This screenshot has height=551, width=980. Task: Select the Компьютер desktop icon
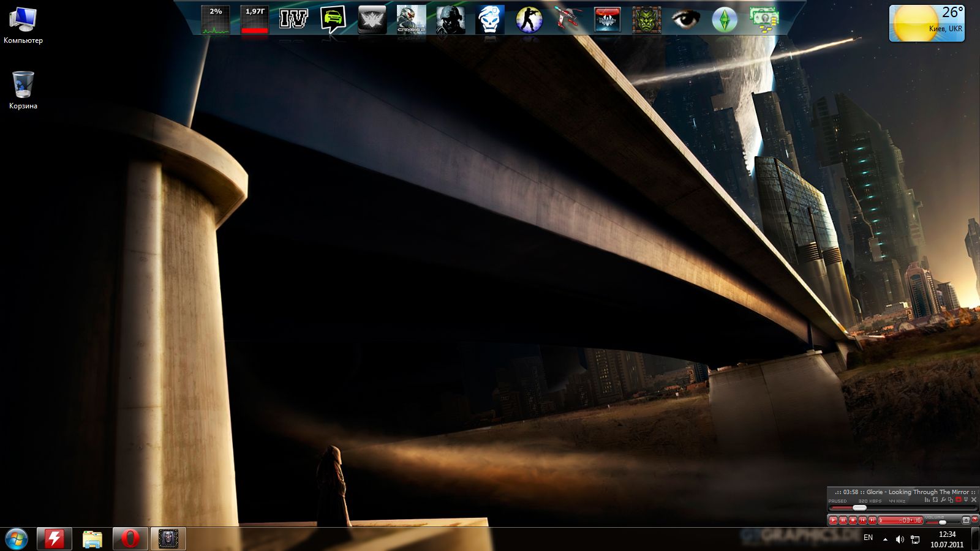pyautogui.click(x=23, y=26)
